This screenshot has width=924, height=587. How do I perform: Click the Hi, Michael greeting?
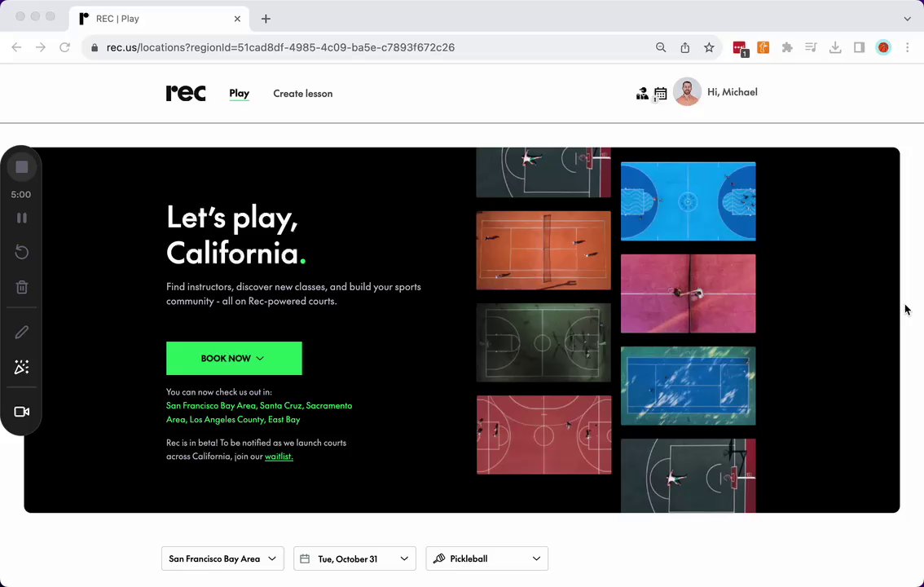pos(733,92)
